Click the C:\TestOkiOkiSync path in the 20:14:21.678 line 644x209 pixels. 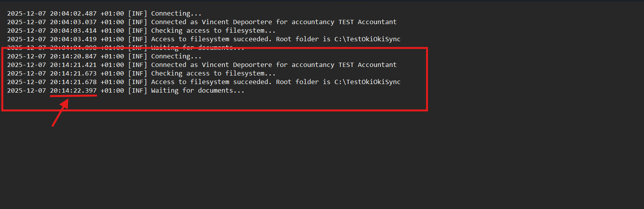coord(367,82)
